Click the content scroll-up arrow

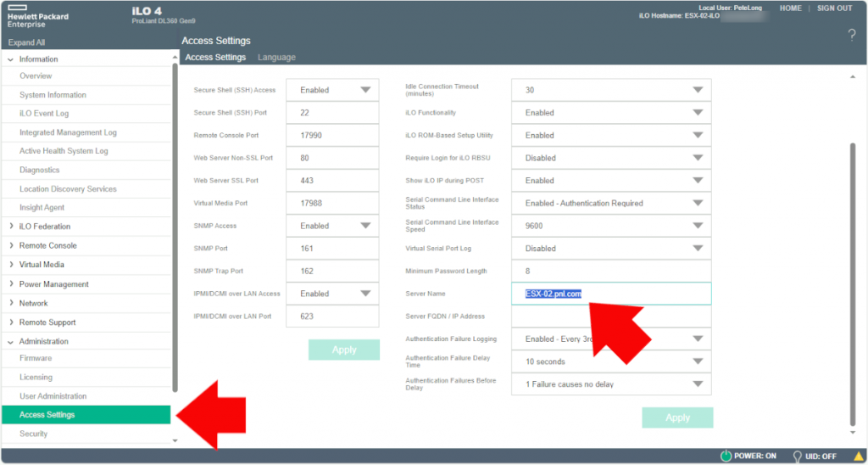851,77
